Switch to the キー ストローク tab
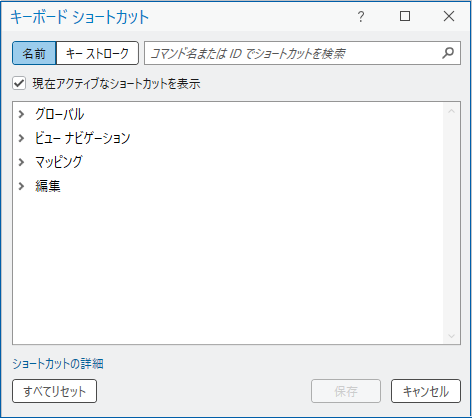This screenshot has height=418, width=472. 97,53
